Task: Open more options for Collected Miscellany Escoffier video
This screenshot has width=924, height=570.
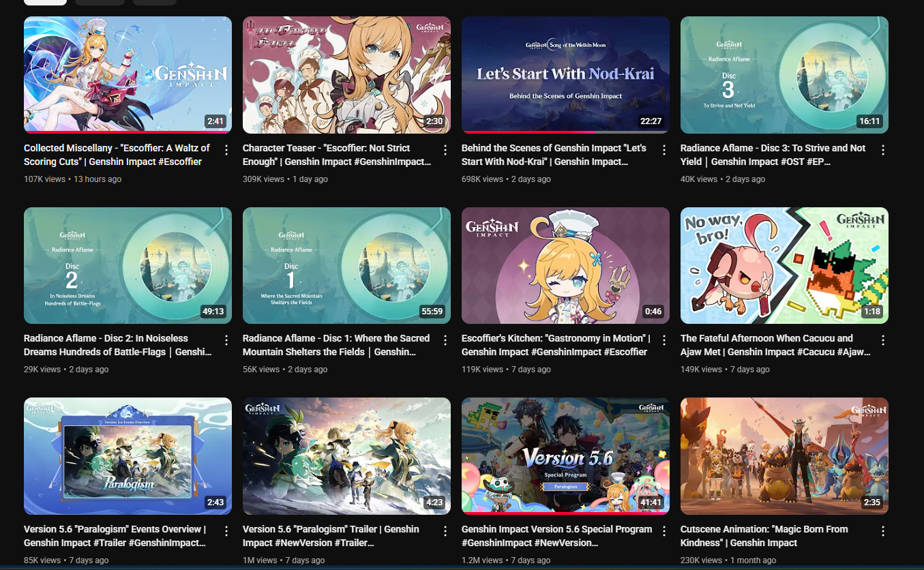Action: pyautogui.click(x=226, y=150)
